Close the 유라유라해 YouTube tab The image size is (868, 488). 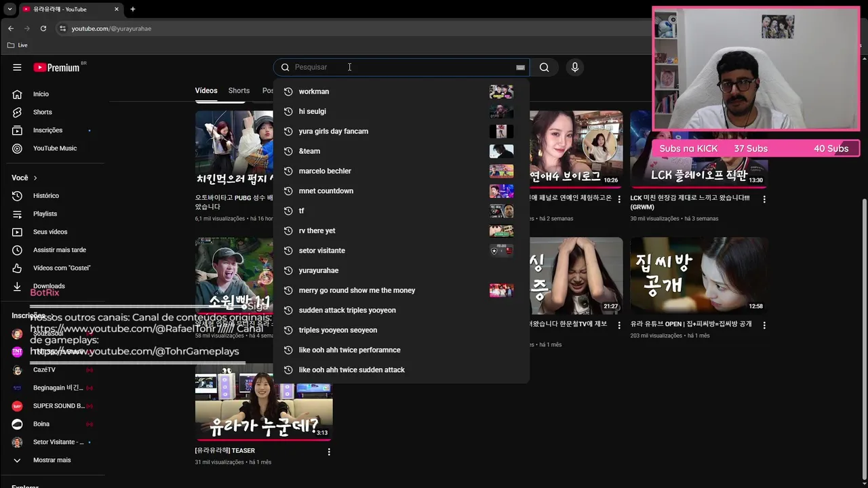pyautogui.click(x=117, y=9)
